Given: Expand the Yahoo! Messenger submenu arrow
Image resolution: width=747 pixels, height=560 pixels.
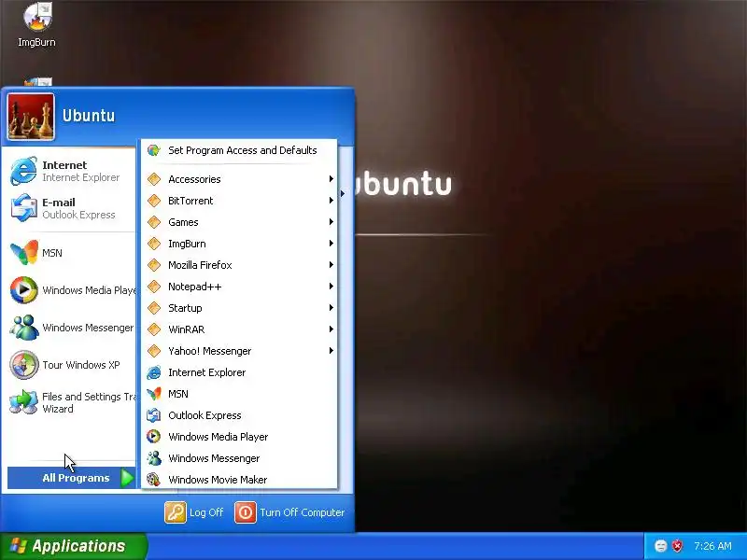Looking at the screenshot, I should (331, 351).
